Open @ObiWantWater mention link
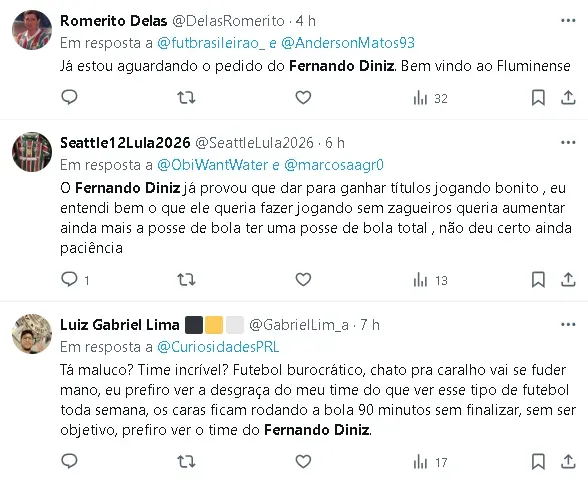 (212, 165)
